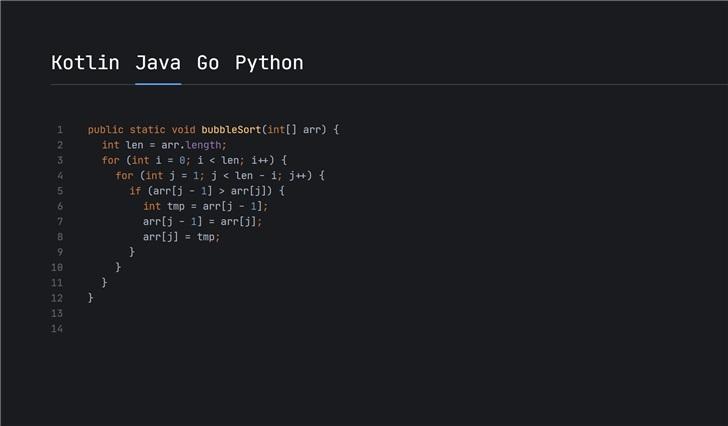Click the if keyword on line 5
Screen dimensions: 728x426
tap(135, 191)
